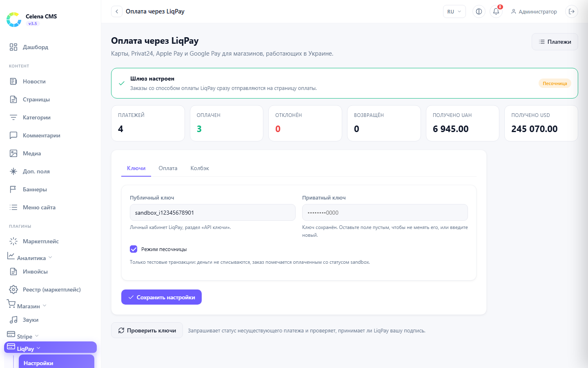The image size is (588, 368).
Task: Click the v3.5 version badge
Action: (x=33, y=24)
